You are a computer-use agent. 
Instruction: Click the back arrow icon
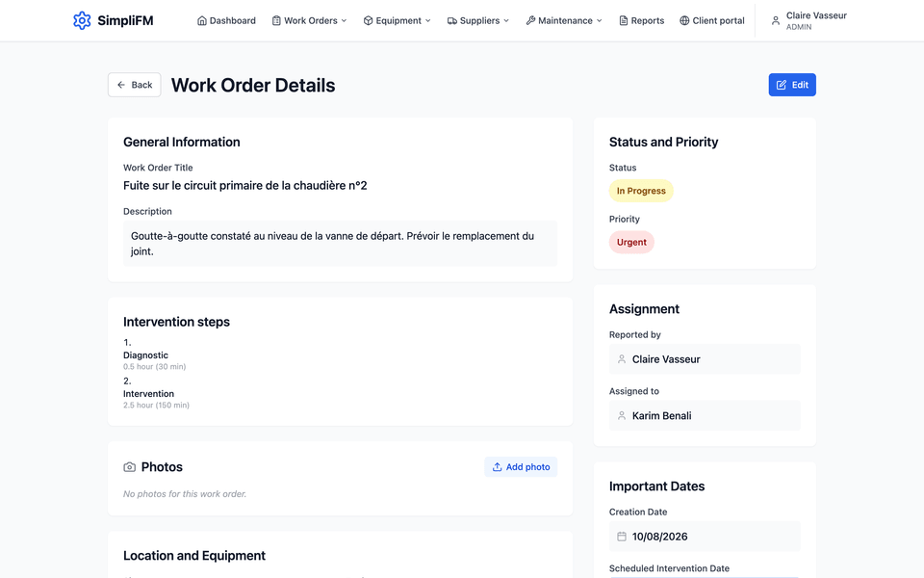121,85
